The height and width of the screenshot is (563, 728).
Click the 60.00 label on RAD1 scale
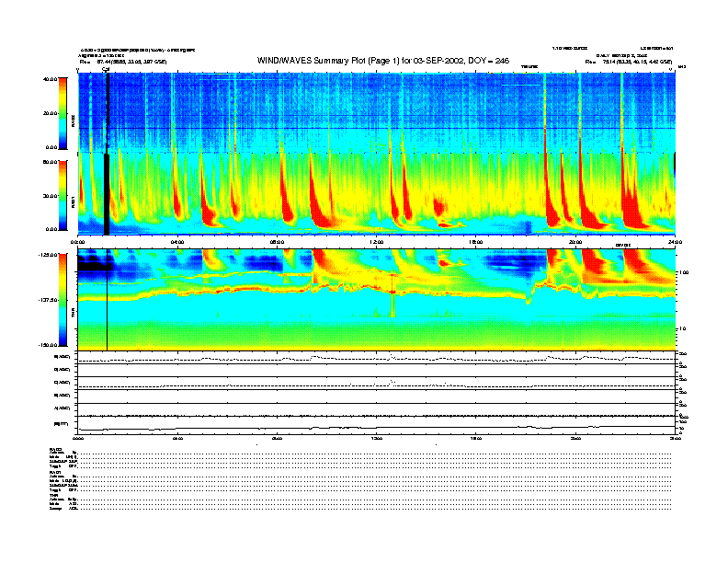(x=50, y=162)
